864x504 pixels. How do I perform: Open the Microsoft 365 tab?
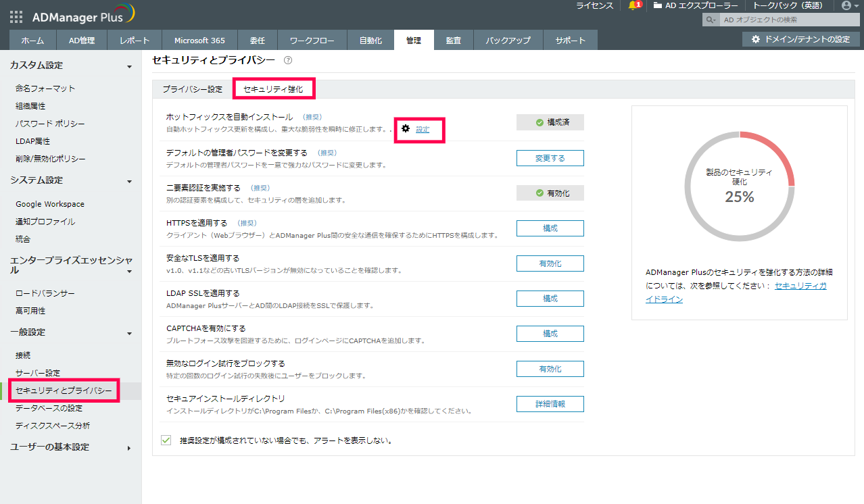[x=199, y=41]
